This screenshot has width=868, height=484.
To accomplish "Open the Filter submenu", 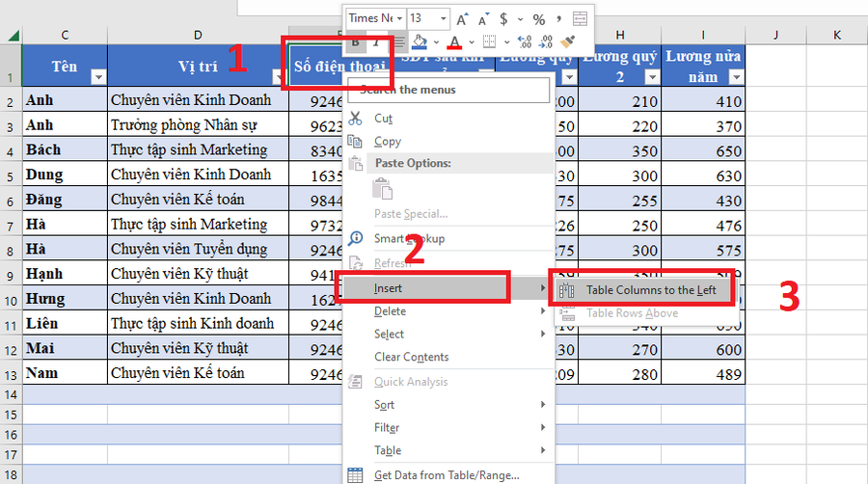I will (x=448, y=427).
